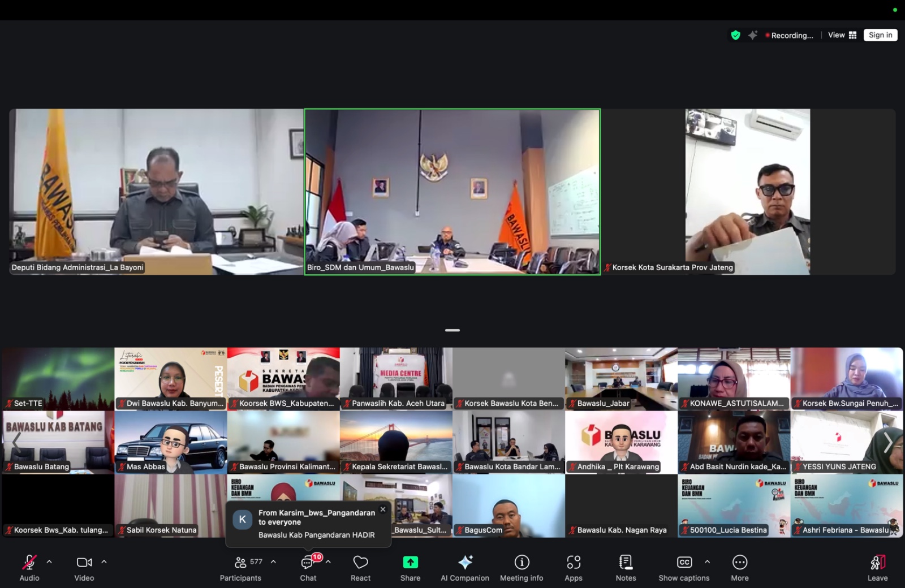Open the View layout menu

pyautogui.click(x=842, y=35)
